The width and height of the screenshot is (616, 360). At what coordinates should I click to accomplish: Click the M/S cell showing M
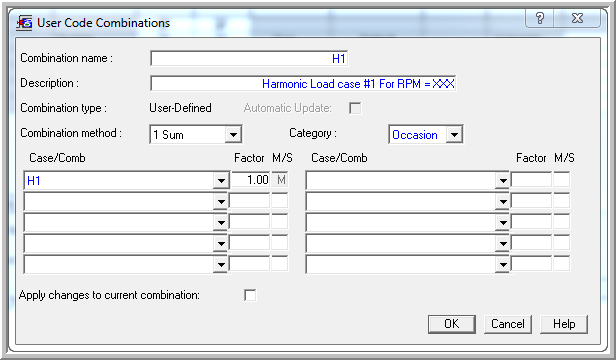(x=280, y=180)
